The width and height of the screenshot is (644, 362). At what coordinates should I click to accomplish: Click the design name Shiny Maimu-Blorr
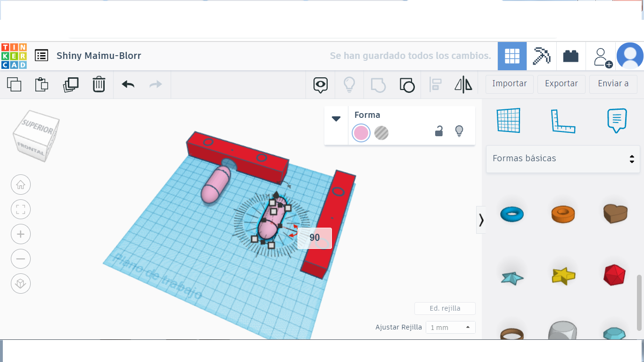(99, 56)
